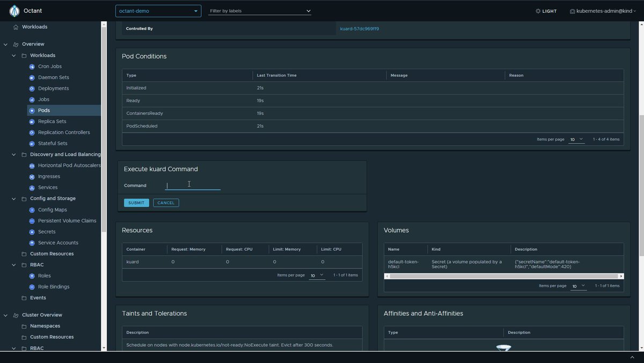Focus the Command input field
The width and height of the screenshot is (644, 363).
193,185
